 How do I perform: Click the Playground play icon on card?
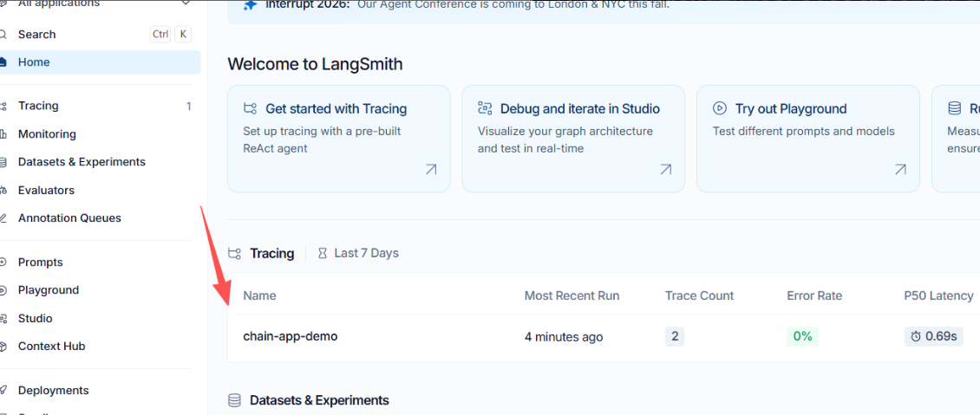pyautogui.click(x=720, y=108)
